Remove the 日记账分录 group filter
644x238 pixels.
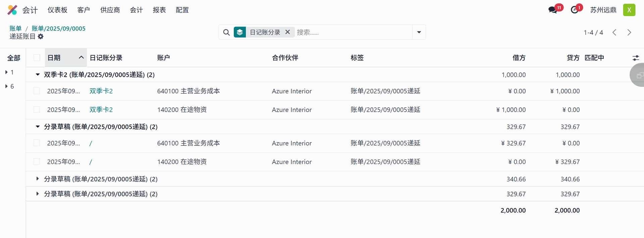coord(287,32)
